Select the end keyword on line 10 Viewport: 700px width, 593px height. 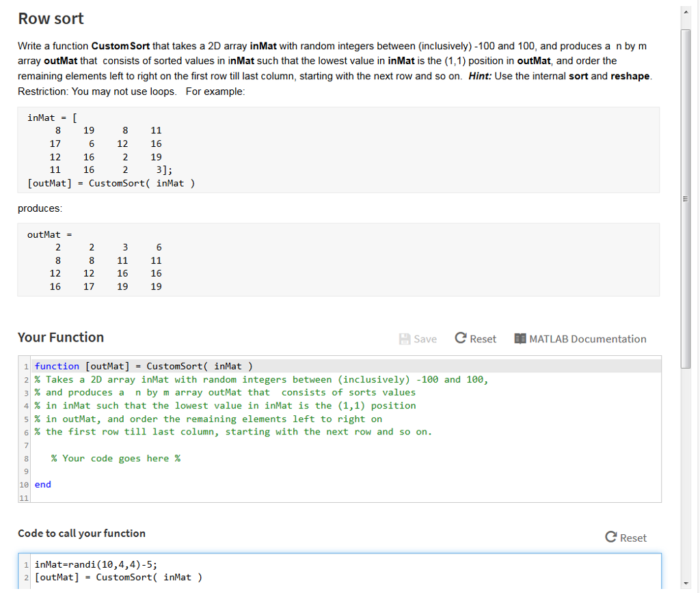pyautogui.click(x=42, y=484)
